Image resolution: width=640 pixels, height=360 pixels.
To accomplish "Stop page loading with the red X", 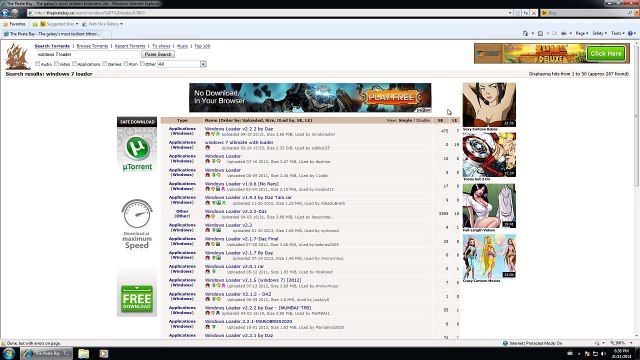I will pyautogui.click(x=533, y=13).
